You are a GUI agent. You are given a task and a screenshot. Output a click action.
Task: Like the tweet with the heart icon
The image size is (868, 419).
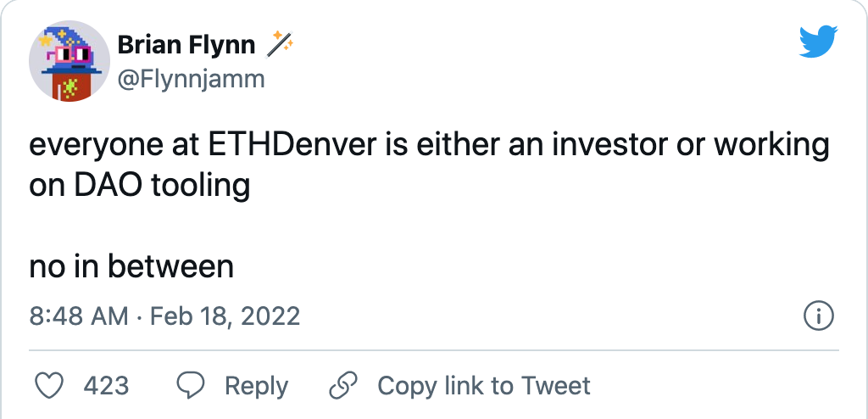(53, 386)
